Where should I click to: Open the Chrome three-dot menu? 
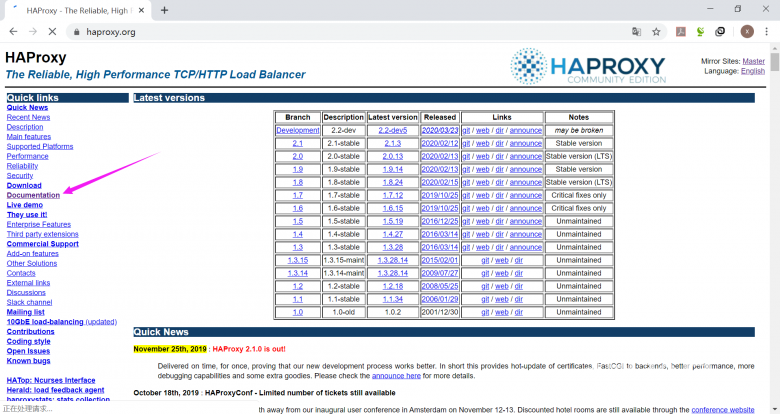point(767,32)
